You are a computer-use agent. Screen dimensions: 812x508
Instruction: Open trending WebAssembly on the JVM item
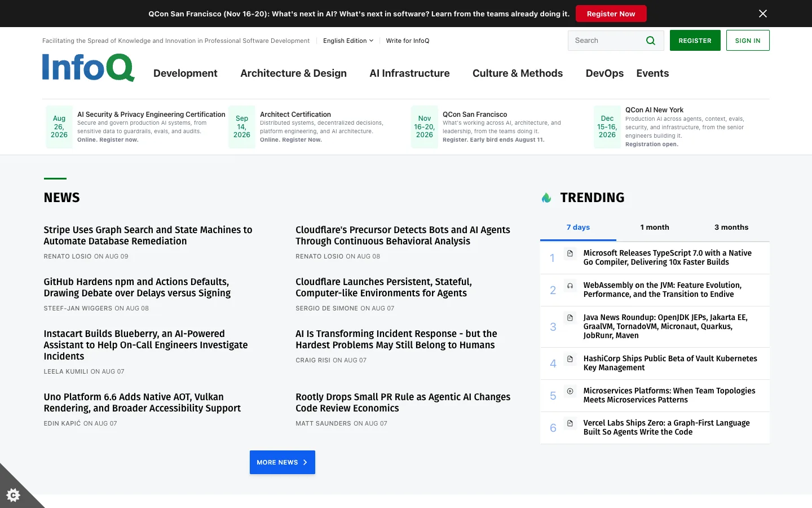tap(663, 290)
